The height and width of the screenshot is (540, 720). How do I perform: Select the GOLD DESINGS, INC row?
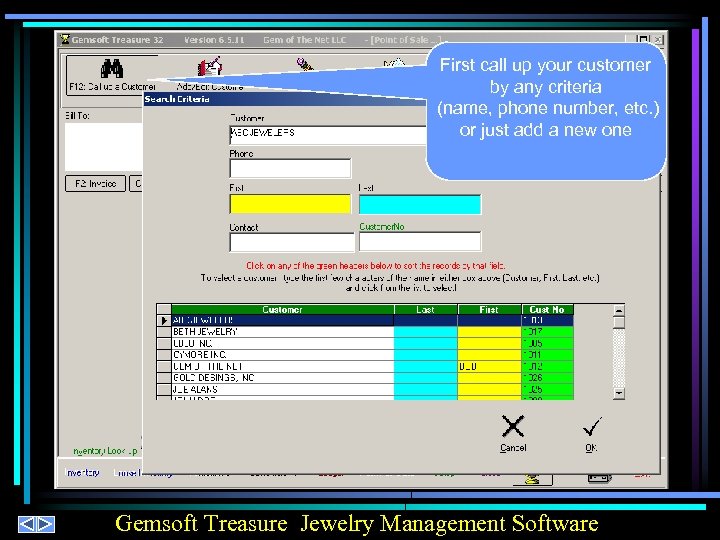(365, 377)
